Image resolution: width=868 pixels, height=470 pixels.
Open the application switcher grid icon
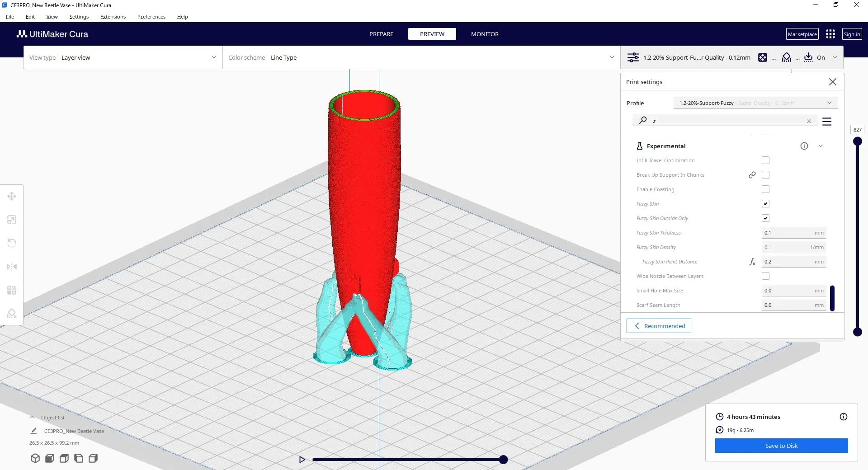pos(830,34)
